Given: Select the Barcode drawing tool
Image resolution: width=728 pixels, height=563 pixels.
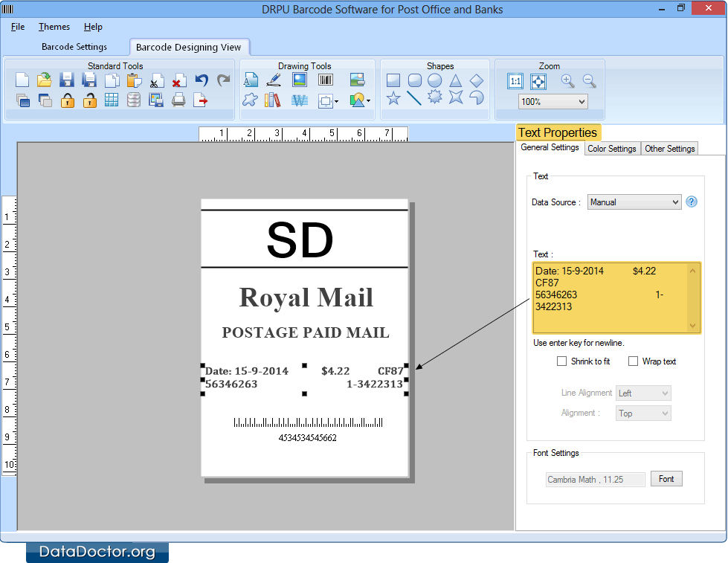Looking at the screenshot, I should pyautogui.click(x=326, y=79).
